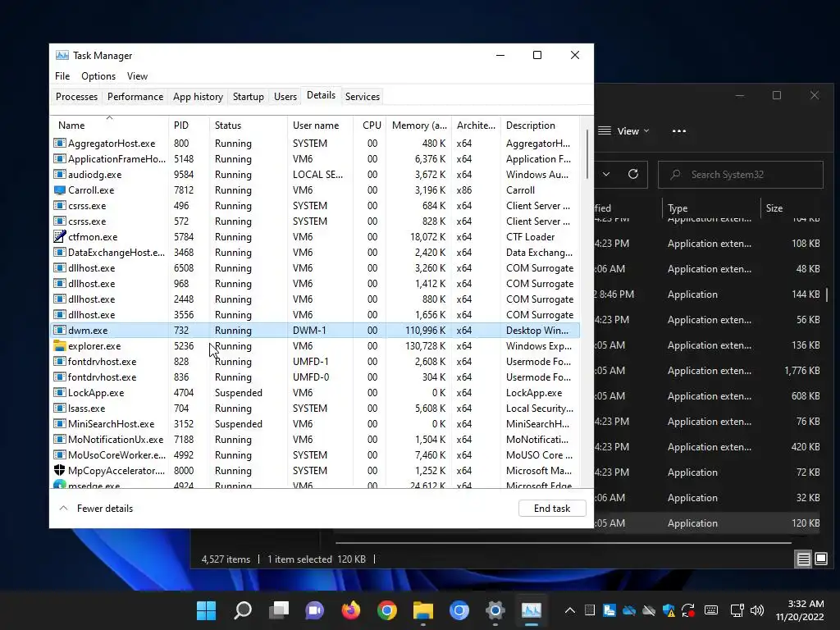
Task: Click the Task Manager vertical scrollbar
Action: [x=587, y=154]
